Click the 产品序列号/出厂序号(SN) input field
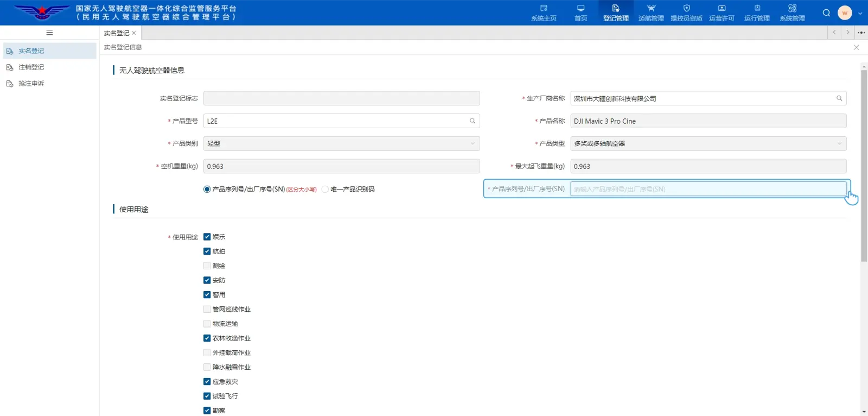 (709, 189)
